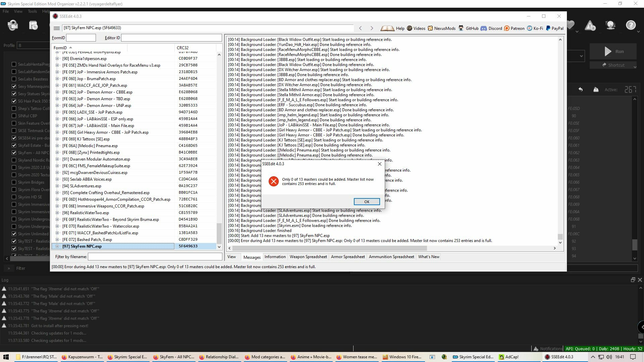Image resolution: width=644 pixels, height=362 pixels.
Task: Enable the Shep's Tattoo Coll mod checkbox
Action: point(14,109)
